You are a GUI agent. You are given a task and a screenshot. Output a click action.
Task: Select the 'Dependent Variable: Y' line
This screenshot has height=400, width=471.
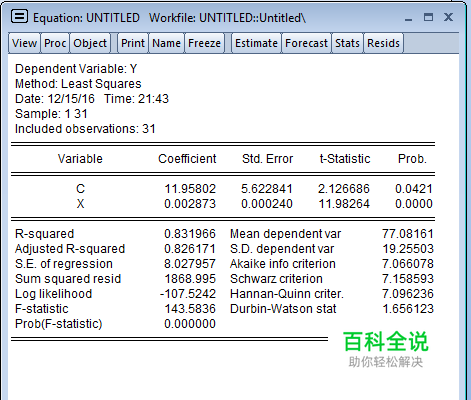click(76, 69)
